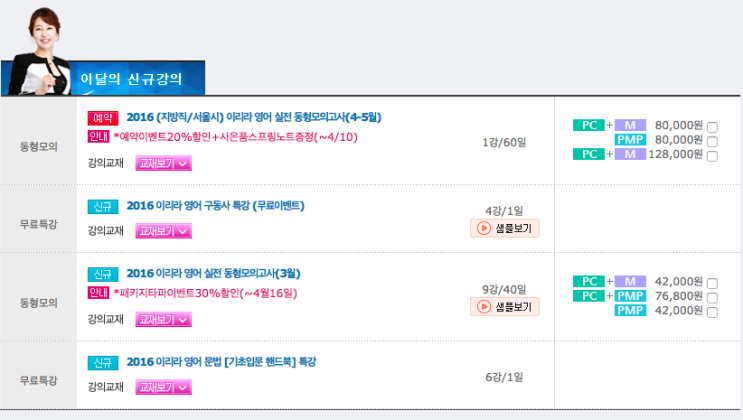Click the PC icon beside 128,000원
Viewport: 743px width, 420px height.
pyautogui.click(x=587, y=154)
